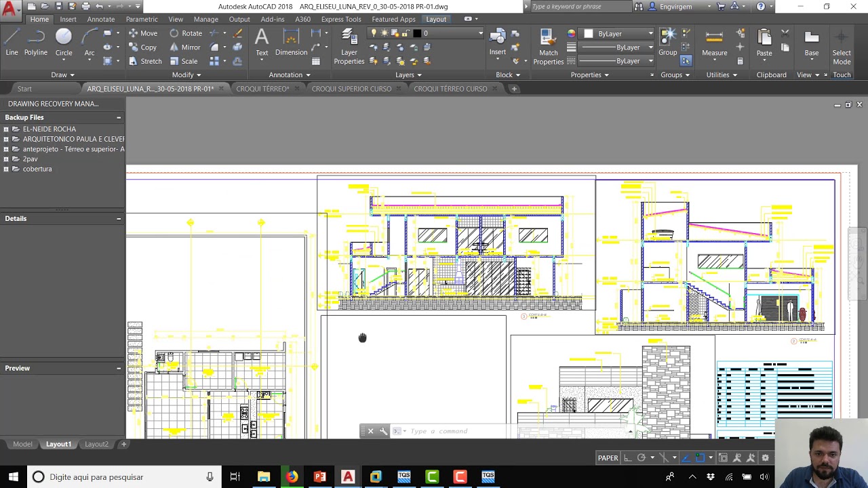Screen dimensions: 868x488
Task: Expand the Layers panel dropdown
Action: 408,75
